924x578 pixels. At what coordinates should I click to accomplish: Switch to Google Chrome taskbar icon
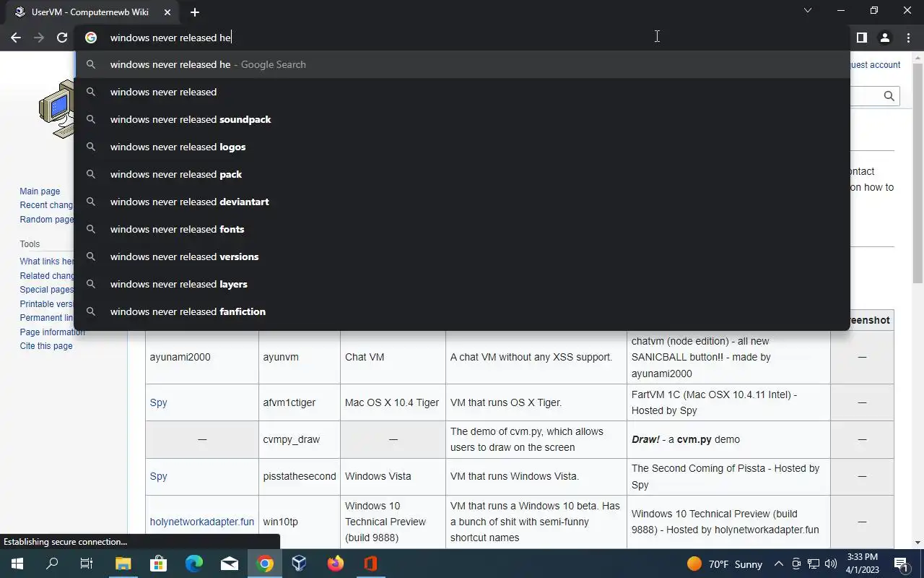tap(265, 564)
